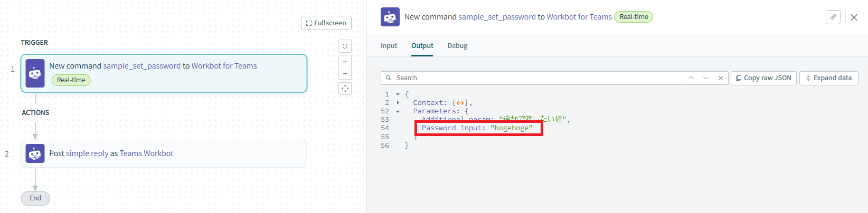
Task: Click the canvas reset view icon
Action: [345, 46]
